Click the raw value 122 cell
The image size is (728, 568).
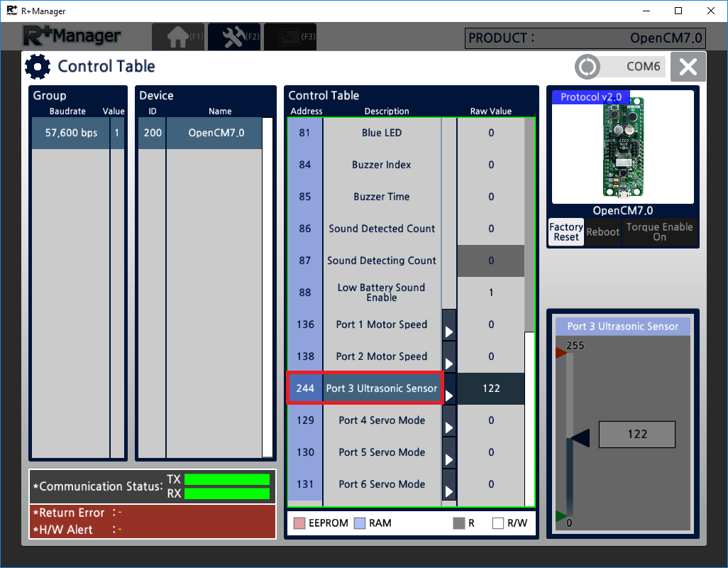click(491, 388)
